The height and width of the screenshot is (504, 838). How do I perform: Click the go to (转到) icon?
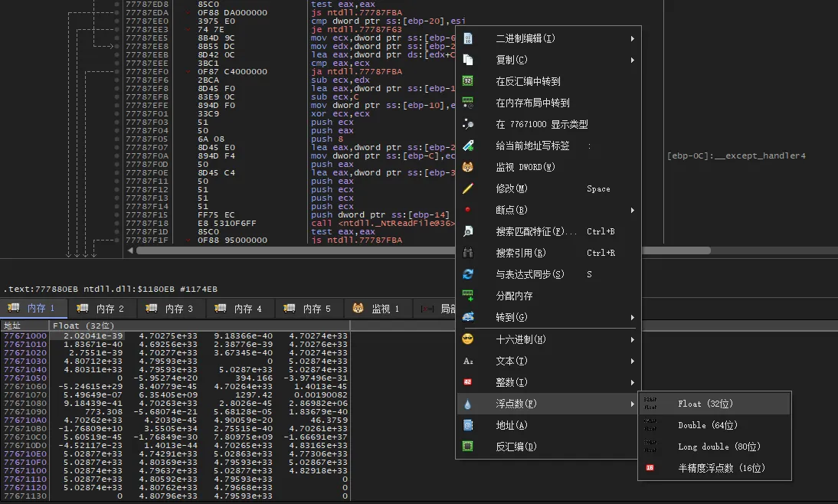point(467,317)
